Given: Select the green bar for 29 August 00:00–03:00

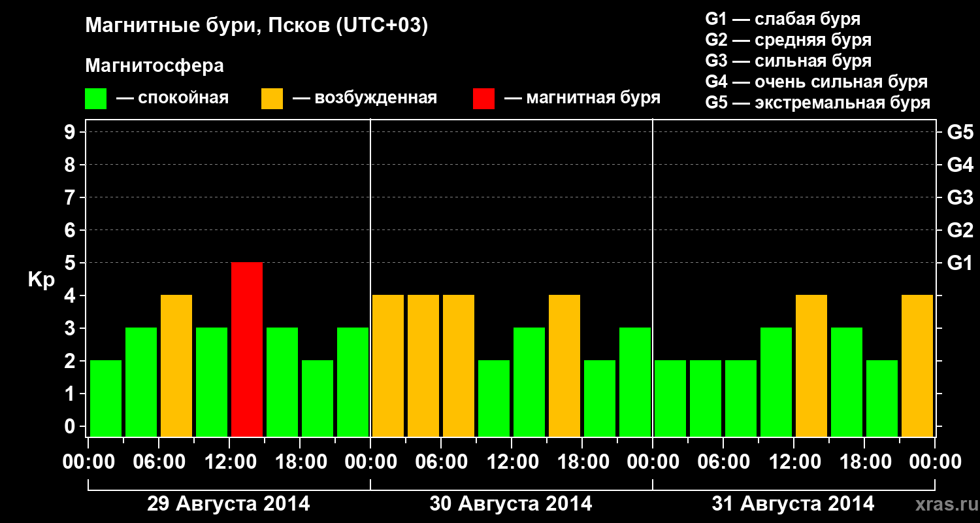Looking at the screenshot, I should pos(106,398).
